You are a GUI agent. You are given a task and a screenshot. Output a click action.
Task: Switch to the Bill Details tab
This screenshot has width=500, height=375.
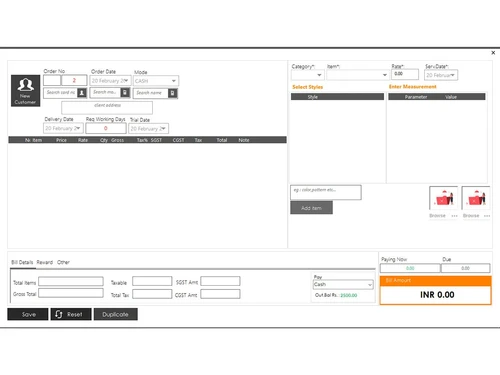pos(22,262)
